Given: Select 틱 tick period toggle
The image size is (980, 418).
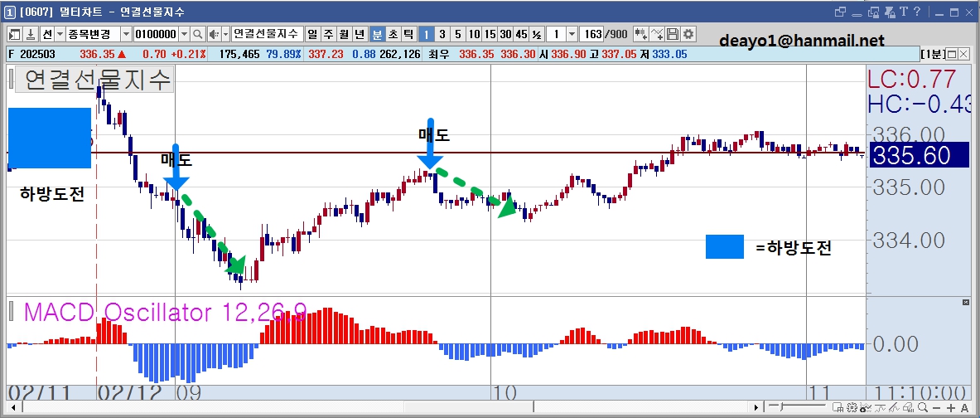Looking at the screenshot, I should point(408,33).
